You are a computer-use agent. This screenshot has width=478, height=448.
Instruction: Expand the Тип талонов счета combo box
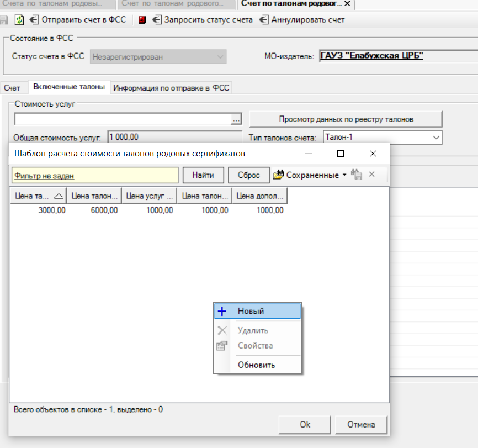pyautogui.click(x=436, y=138)
